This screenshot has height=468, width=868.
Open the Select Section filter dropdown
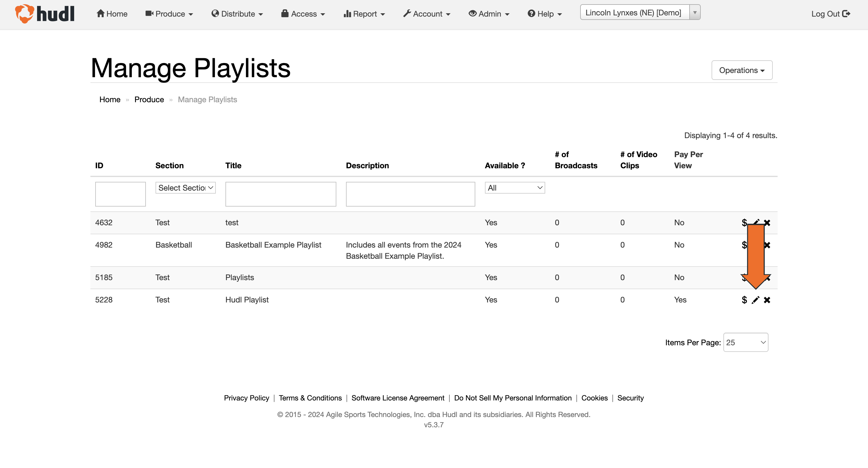(185, 188)
